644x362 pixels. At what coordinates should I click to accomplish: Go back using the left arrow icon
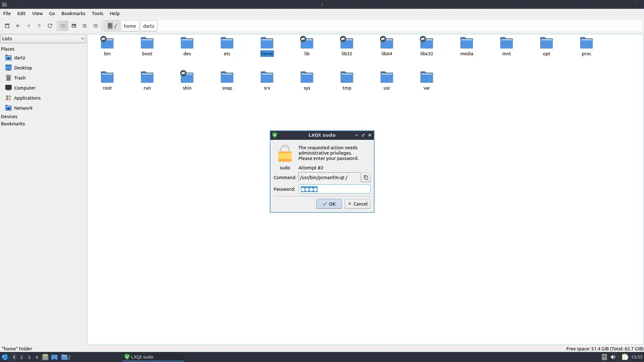(x=18, y=26)
